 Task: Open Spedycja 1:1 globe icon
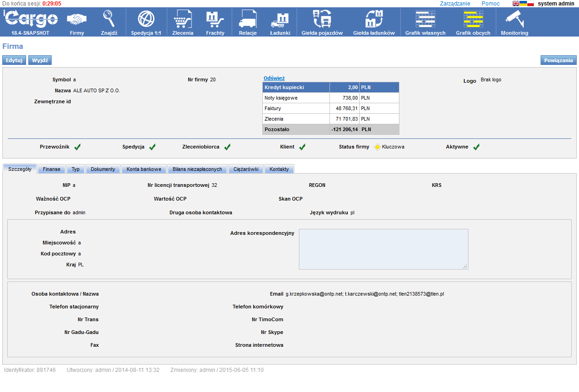[x=146, y=19]
